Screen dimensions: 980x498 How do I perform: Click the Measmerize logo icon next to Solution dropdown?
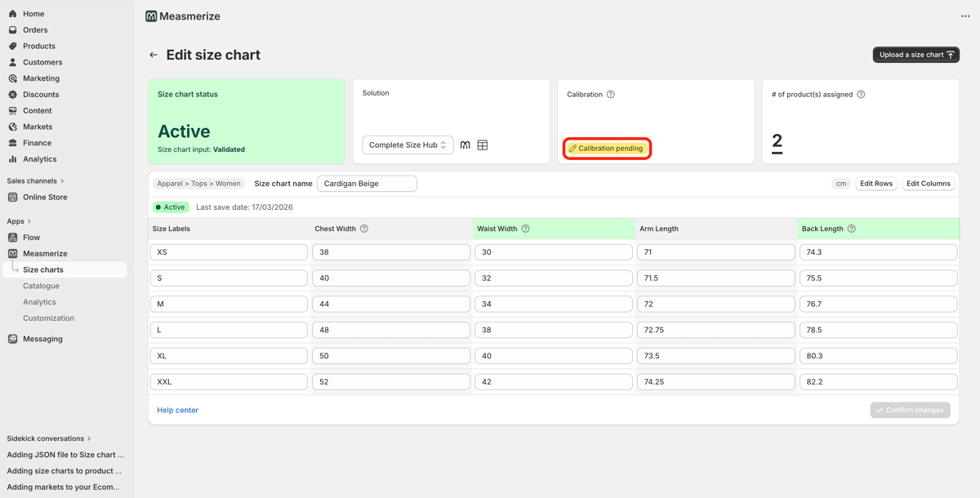(x=465, y=145)
